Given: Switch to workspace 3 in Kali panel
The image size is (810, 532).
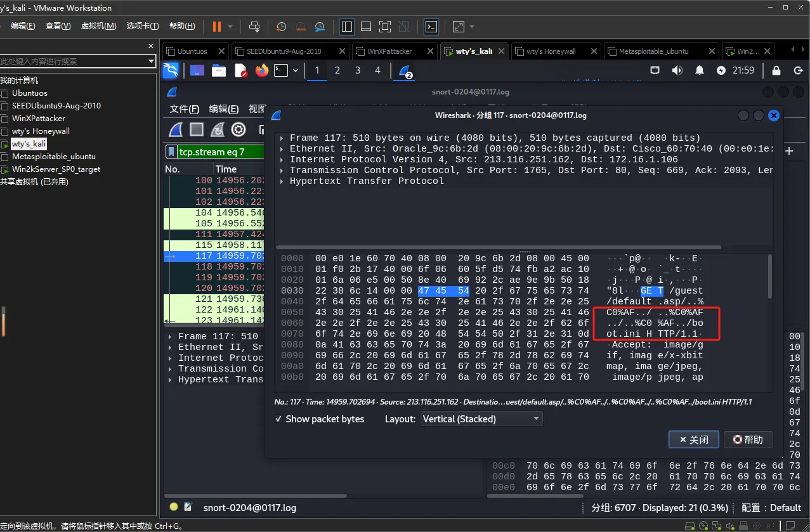Looking at the screenshot, I should tap(358, 70).
